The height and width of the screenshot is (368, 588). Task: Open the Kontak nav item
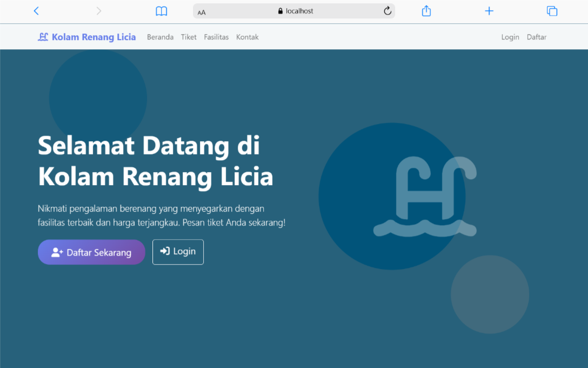247,37
